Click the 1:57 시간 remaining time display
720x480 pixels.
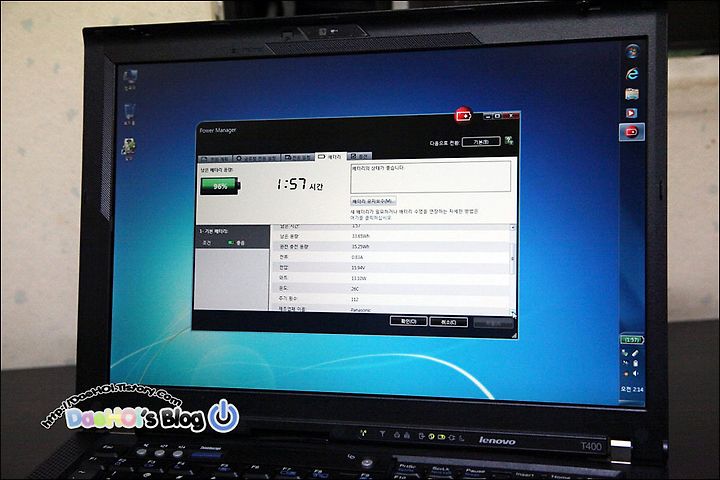[300, 185]
